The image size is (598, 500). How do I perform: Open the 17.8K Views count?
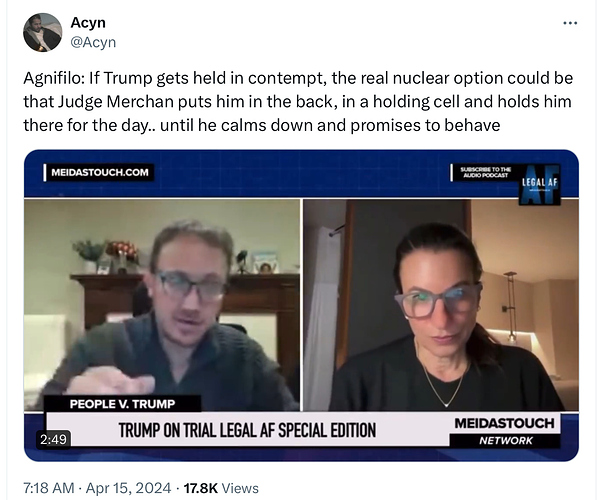[x=221, y=488]
